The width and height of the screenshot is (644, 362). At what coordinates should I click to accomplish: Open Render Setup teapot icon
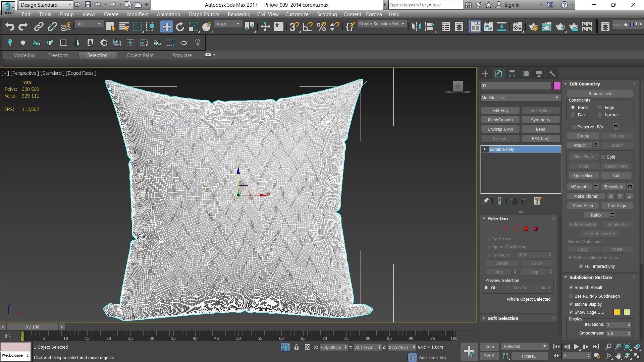tap(533, 27)
